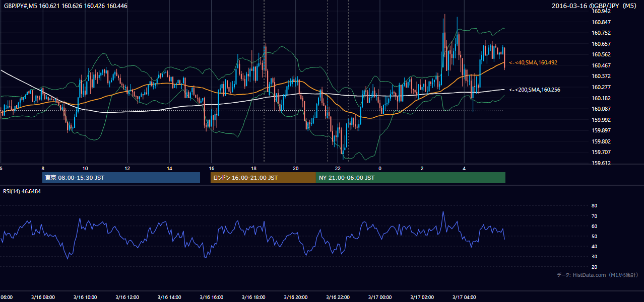Screen dimensions: 644x302
Task: Click the 3/16 10:00 time axis label
Action: 85,297
